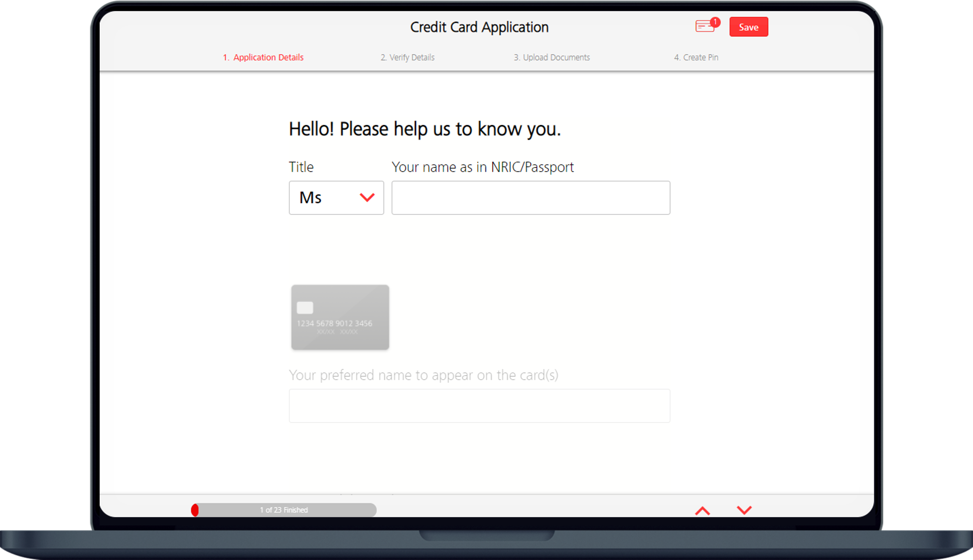Click the Hello greeting heading

coord(424,129)
